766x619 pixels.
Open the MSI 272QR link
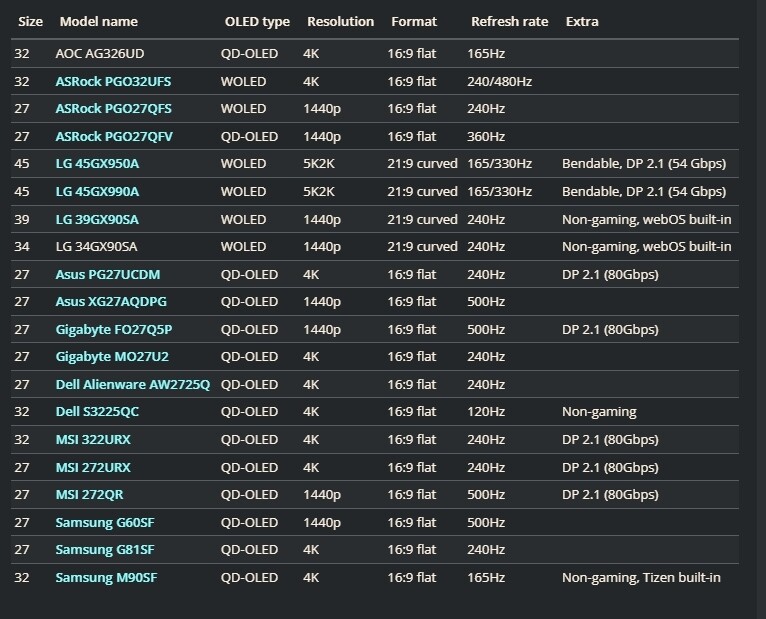point(89,494)
